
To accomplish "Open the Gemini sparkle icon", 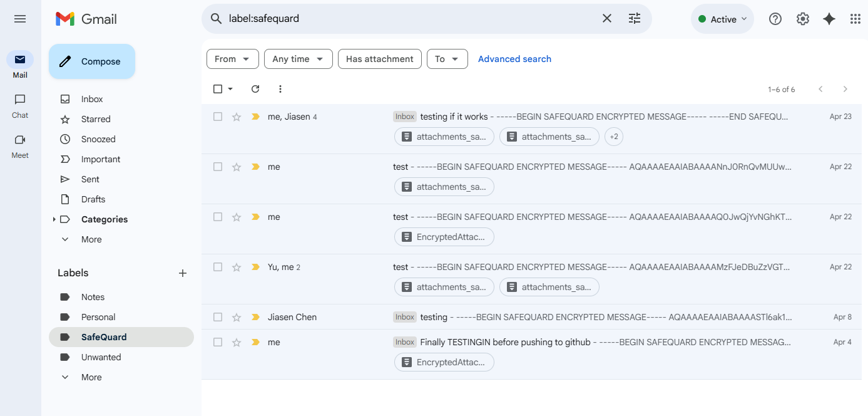I will click(829, 19).
